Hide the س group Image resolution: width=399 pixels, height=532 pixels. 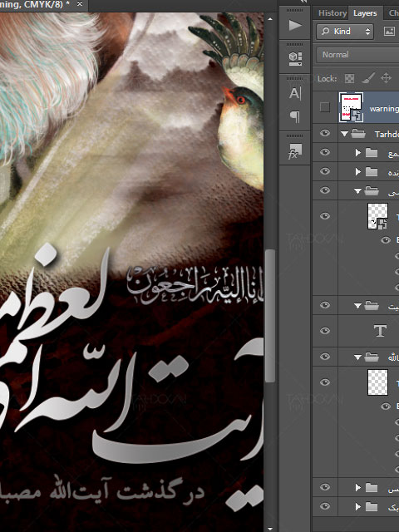pyautogui.click(x=325, y=487)
